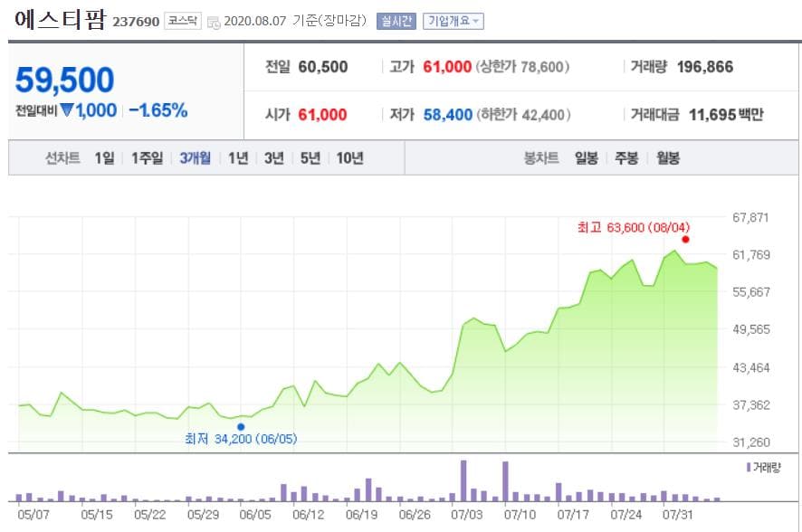Click the 05/07 date axis label
Screen dimensions: 802x532
tap(33, 514)
